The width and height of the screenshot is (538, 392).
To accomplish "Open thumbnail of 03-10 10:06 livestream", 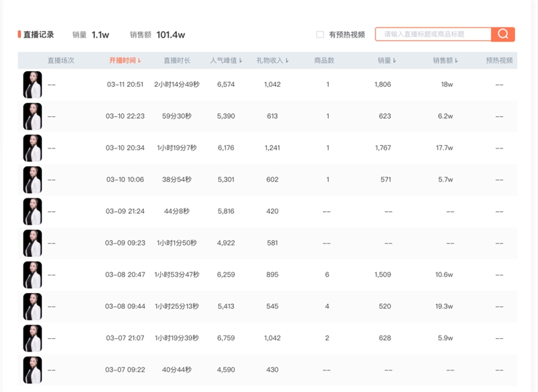I will pyautogui.click(x=32, y=180).
